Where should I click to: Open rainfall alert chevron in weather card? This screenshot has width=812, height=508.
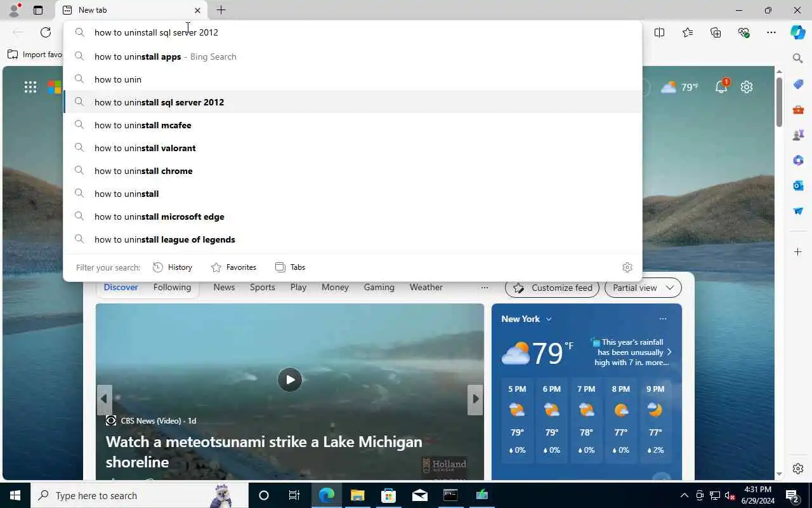click(669, 352)
